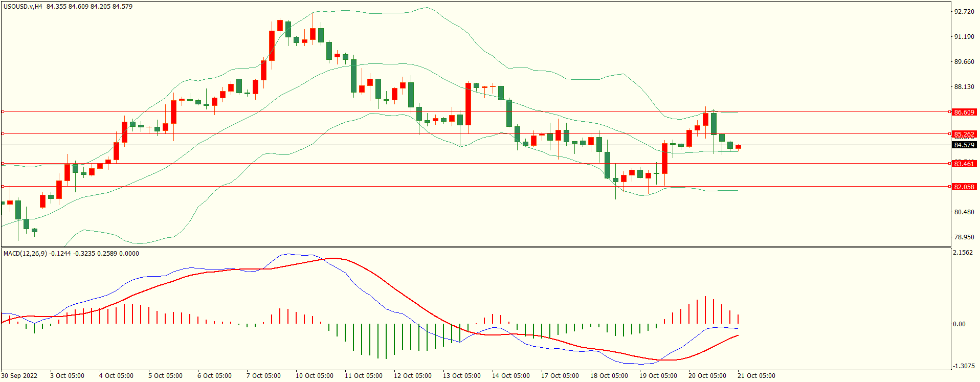Select the 82.058 horizontal line price tag

pyautogui.click(x=964, y=187)
